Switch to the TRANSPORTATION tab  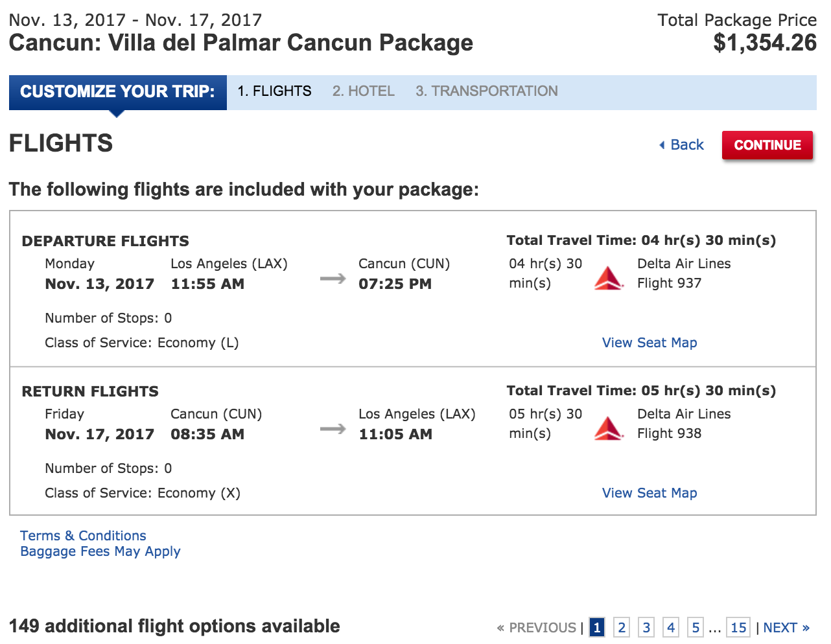pos(486,91)
